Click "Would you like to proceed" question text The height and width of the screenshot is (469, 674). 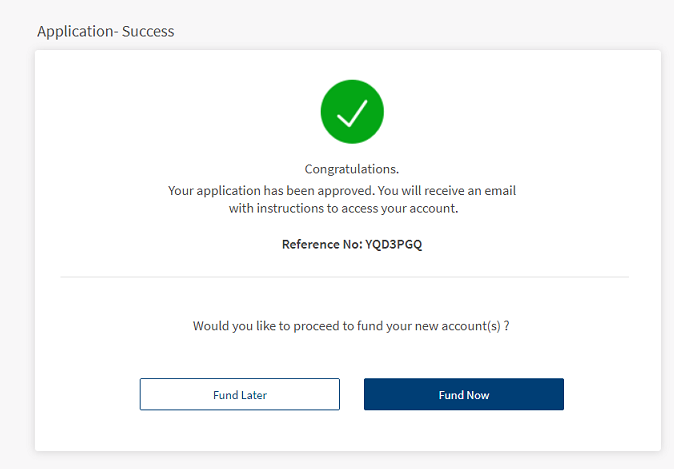pos(266,326)
